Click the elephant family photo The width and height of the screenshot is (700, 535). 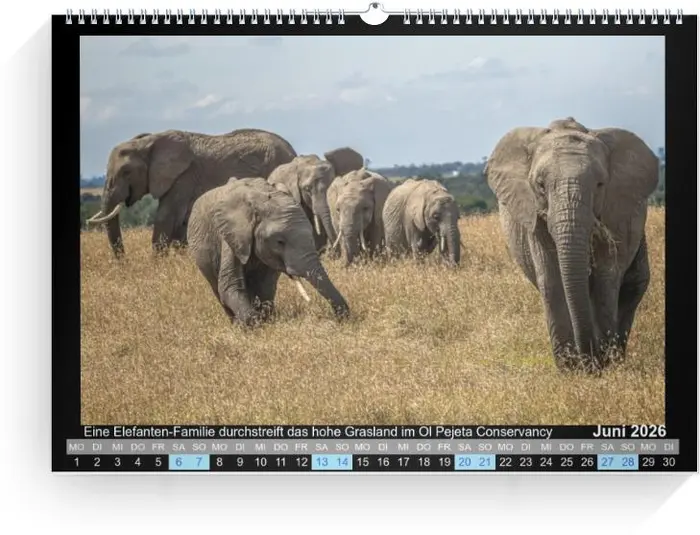(x=372, y=230)
